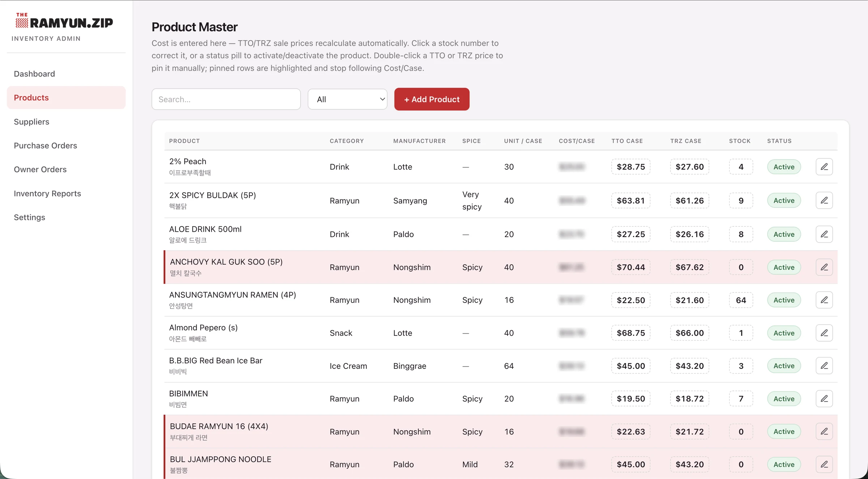Click TTO price $19.50 on BIBIMMEN
The width and height of the screenshot is (868, 479).
click(x=631, y=399)
